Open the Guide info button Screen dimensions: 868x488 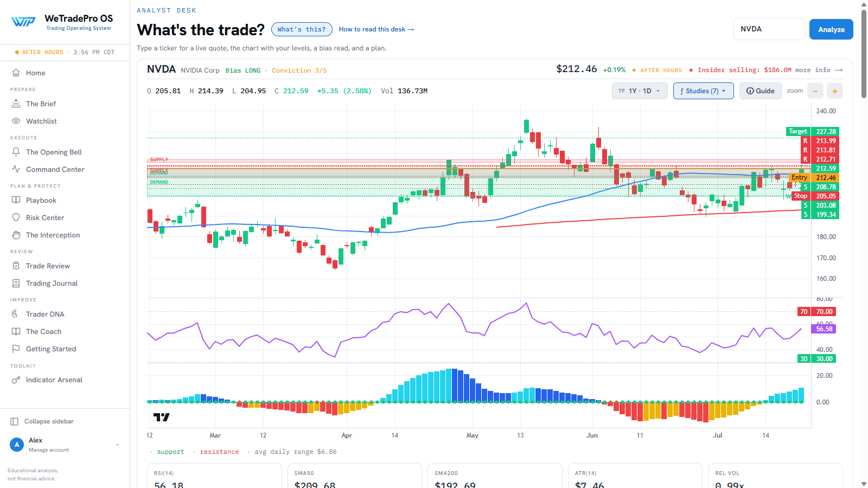(x=761, y=91)
